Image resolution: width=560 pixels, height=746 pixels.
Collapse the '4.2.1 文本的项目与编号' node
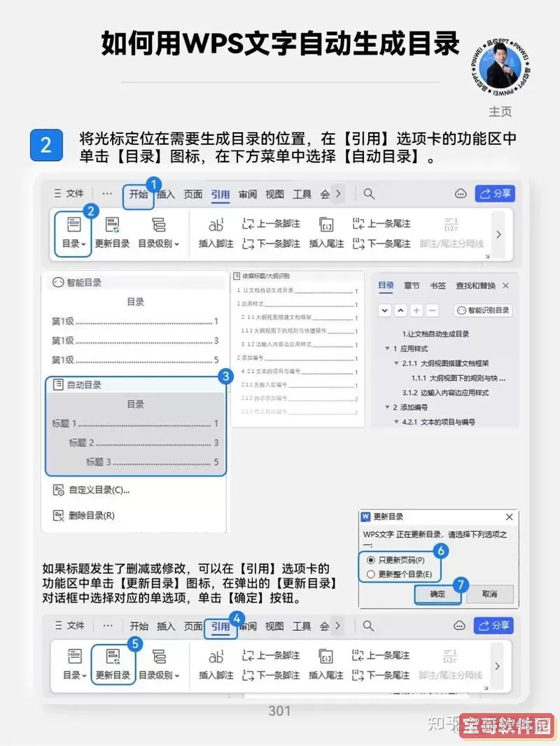(396, 421)
